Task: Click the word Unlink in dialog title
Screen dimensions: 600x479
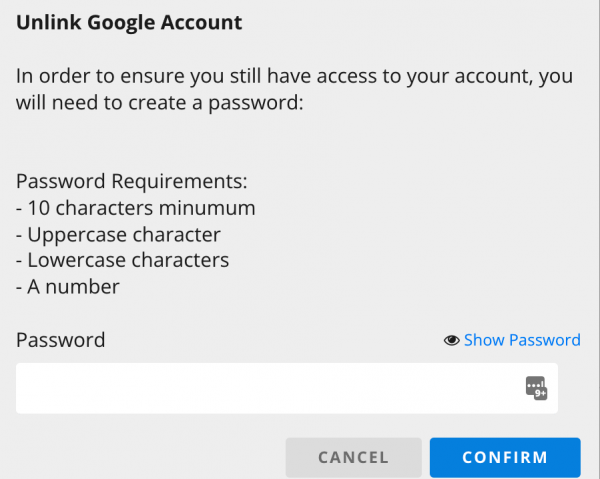Action: (x=44, y=20)
